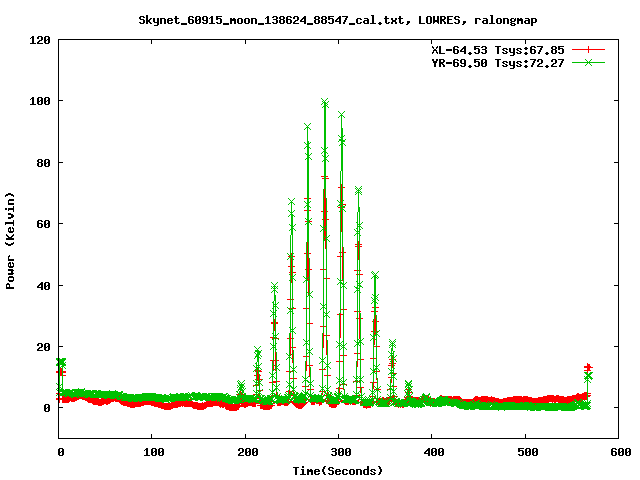Screen dimensions: 640x480
Task: Click the x-axis tick label 200
Action: click(248, 452)
